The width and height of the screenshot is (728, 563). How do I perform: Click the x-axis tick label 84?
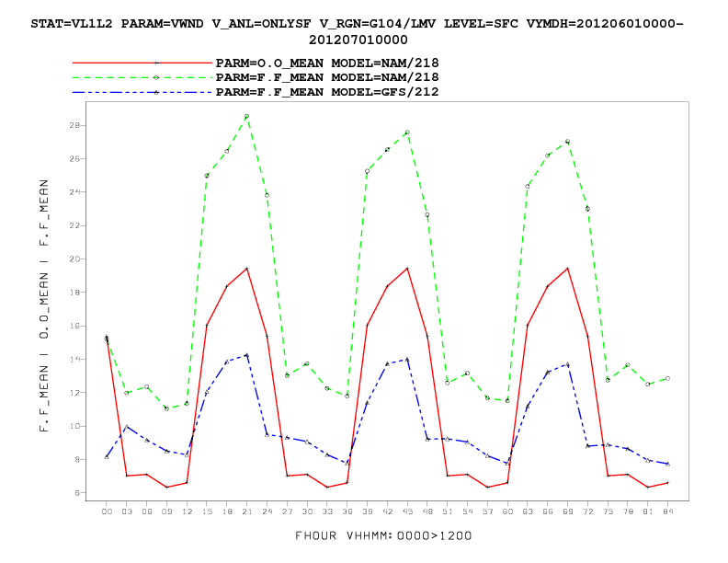(x=668, y=511)
